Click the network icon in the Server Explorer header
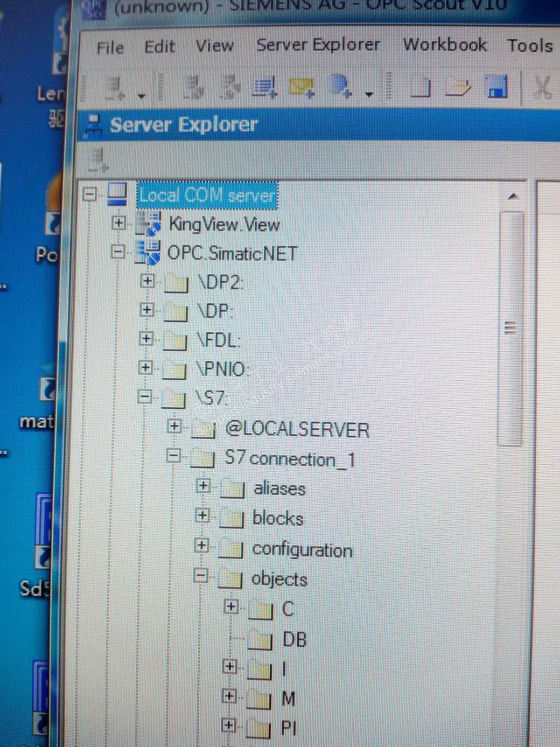The image size is (560, 747). point(94,126)
